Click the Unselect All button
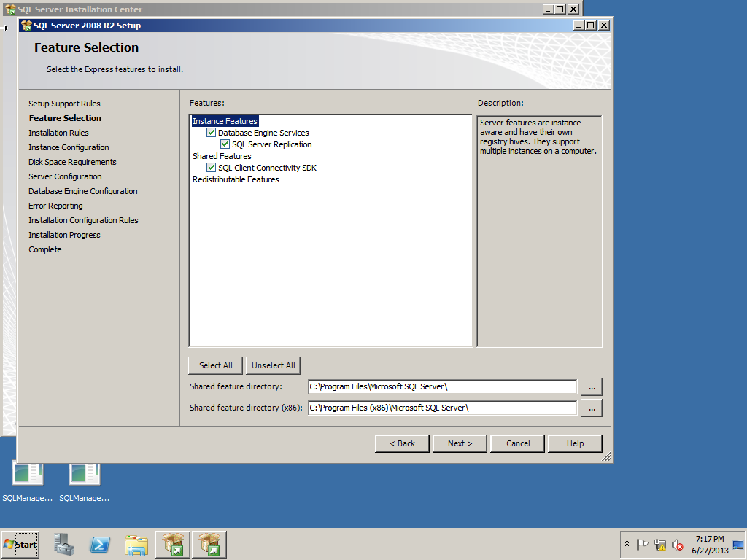The height and width of the screenshot is (560, 747). click(273, 365)
